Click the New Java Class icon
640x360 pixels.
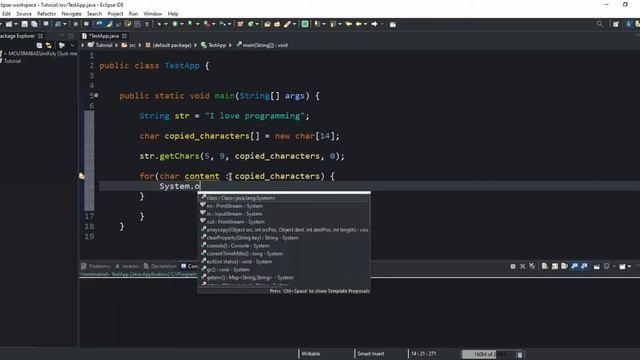coord(251,24)
